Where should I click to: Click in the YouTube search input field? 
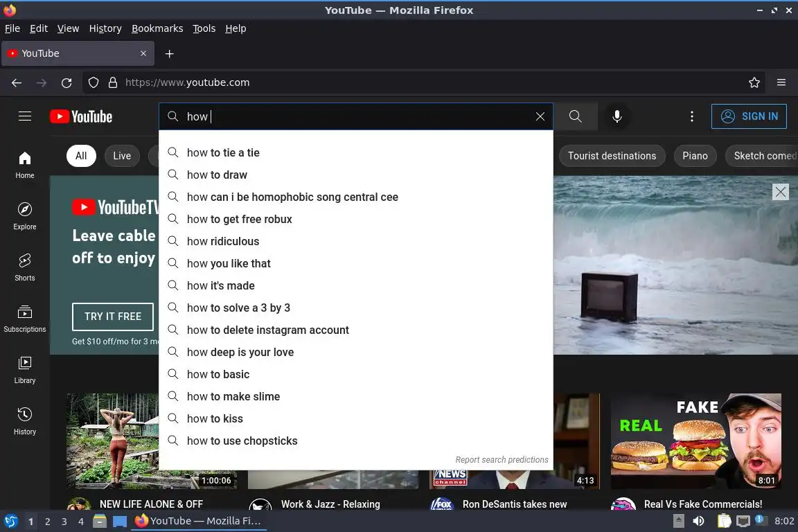pos(356,116)
